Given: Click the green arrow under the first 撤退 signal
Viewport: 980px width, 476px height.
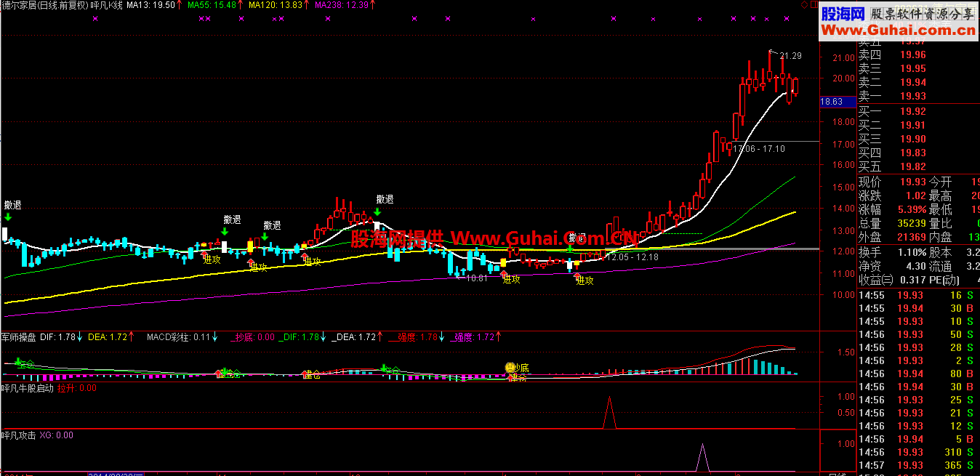Looking at the screenshot, I should point(7,217).
